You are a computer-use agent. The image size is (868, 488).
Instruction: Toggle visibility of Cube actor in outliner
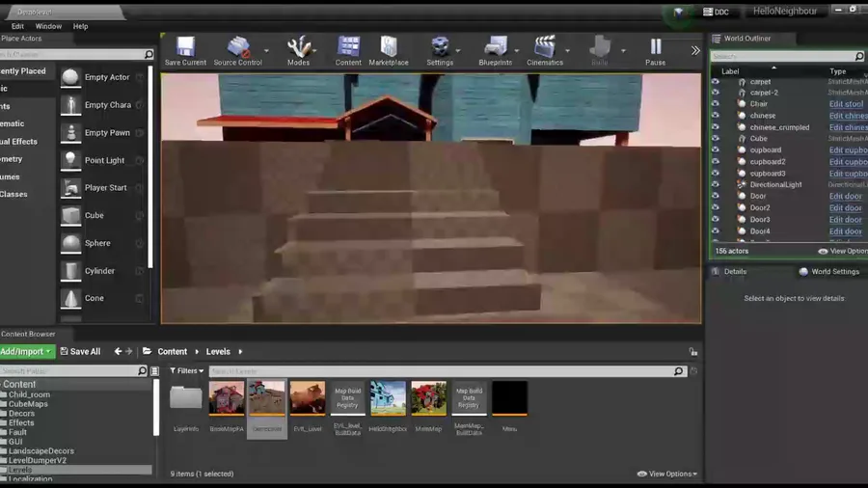(716, 138)
